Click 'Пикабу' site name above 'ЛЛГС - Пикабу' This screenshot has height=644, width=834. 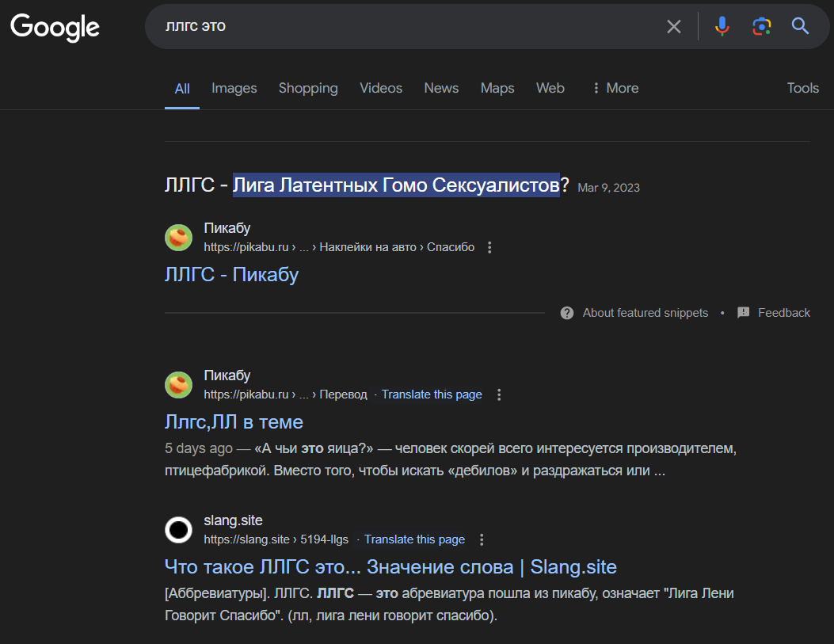pos(227,228)
